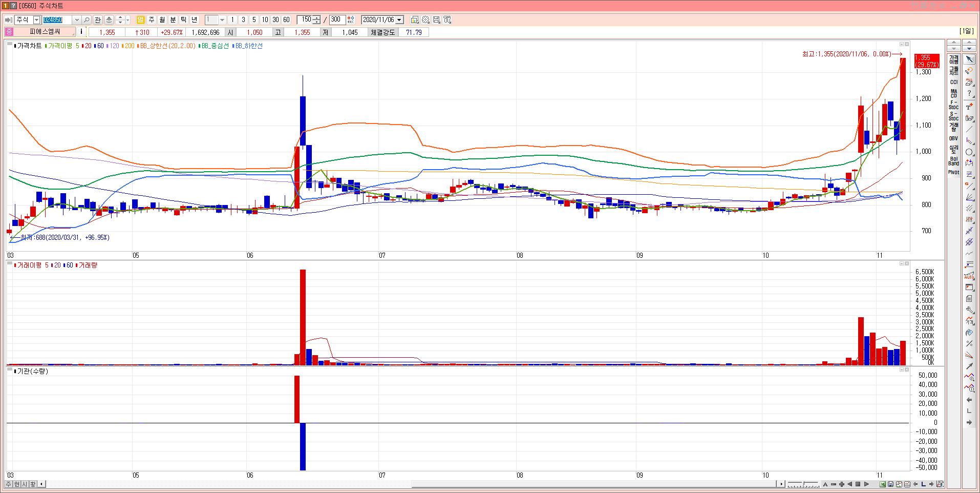Select minute (분) chart period
Screen dimensions: 980x493
click(x=173, y=19)
